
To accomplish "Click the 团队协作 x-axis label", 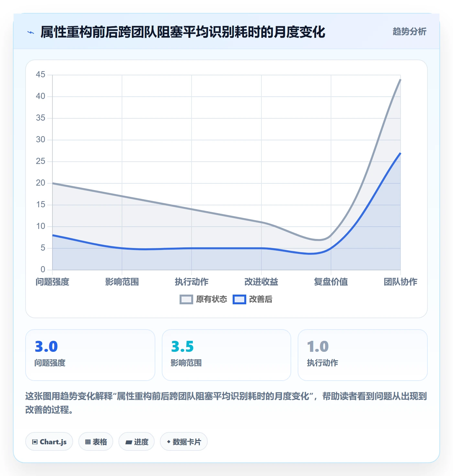I will pyautogui.click(x=401, y=282).
